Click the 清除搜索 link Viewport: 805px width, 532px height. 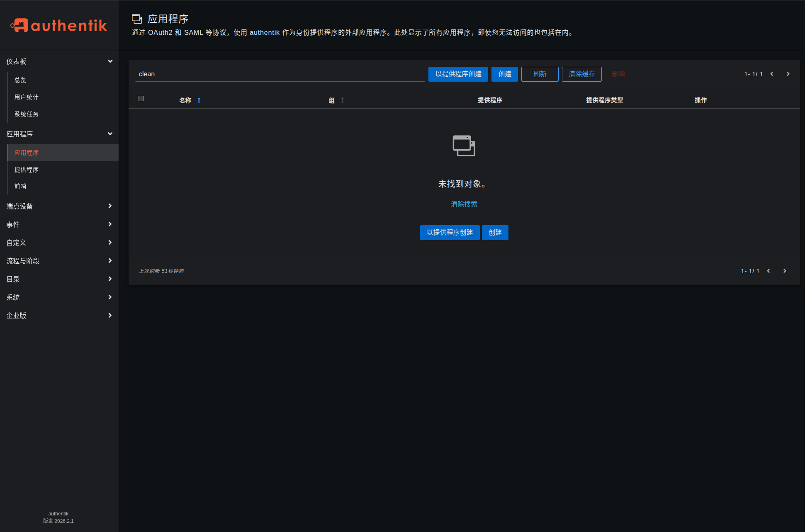click(464, 204)
